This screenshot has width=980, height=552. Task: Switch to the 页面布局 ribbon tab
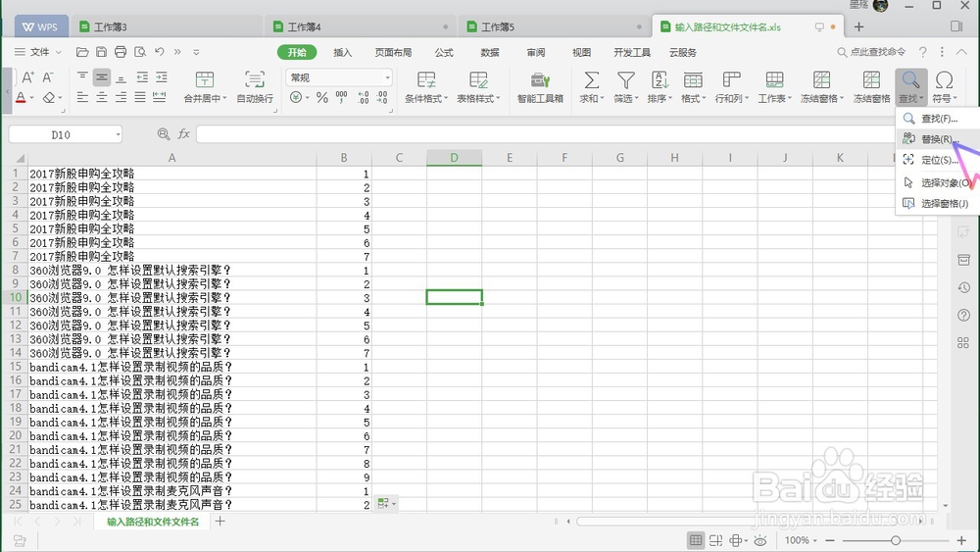[393, 53]
